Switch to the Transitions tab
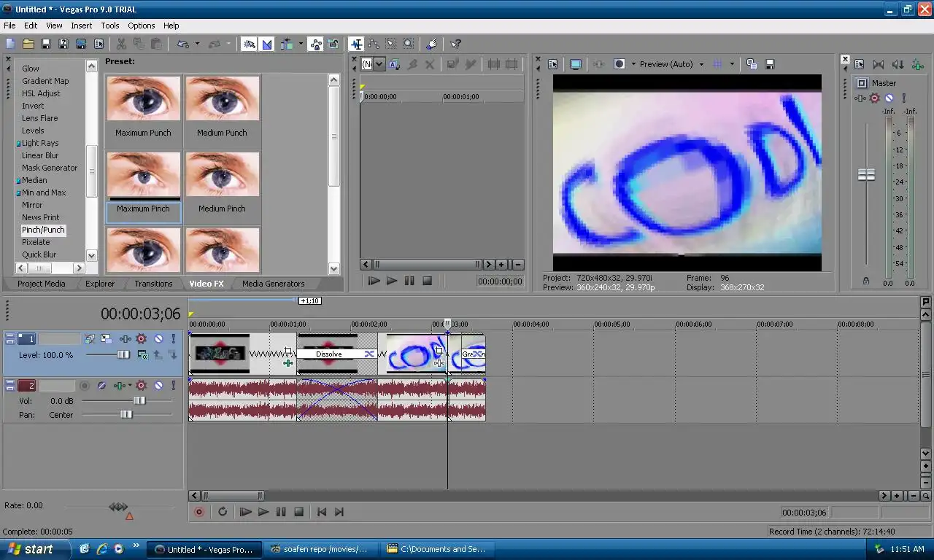Screen dimensions: 934x560 [153, 284]
